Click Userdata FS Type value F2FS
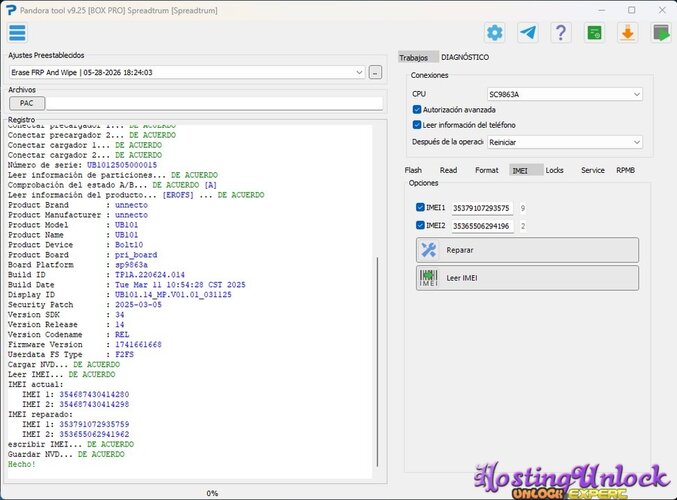This screenshot has height=500, width=677. (124, 354)
